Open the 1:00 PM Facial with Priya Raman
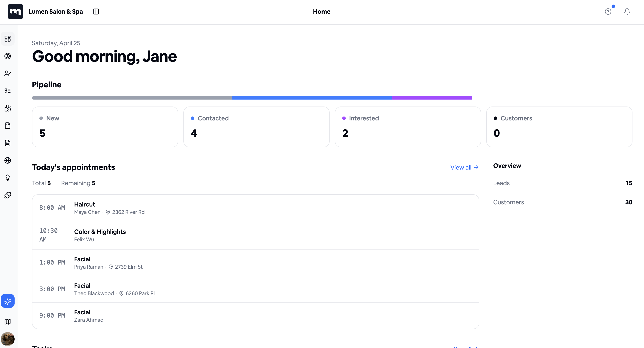 [255, 263]
